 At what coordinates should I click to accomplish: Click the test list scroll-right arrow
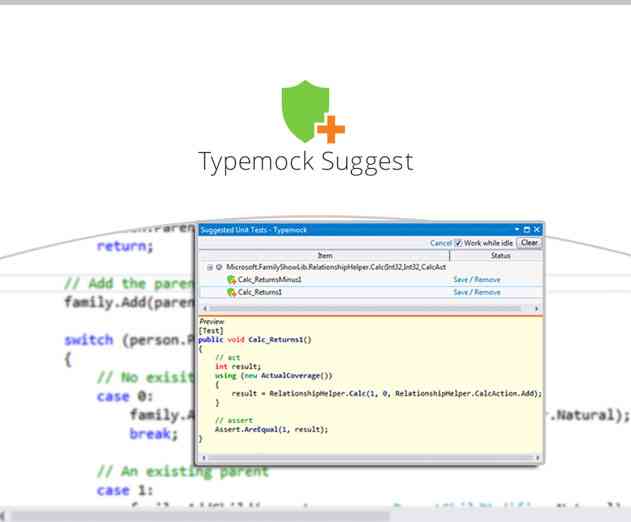(x=536, y=309)
